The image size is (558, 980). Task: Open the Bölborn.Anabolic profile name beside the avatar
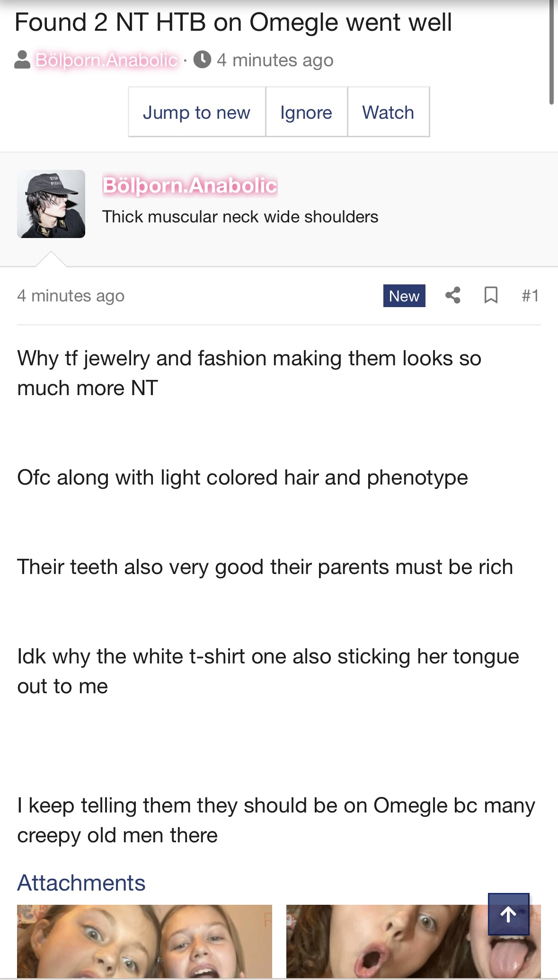(190, 185)
